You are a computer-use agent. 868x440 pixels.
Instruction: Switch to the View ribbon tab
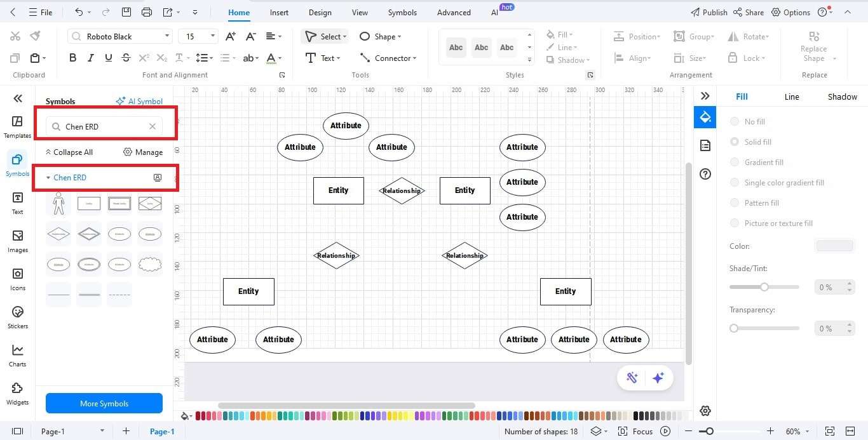pyautogui.click(x=360, y=12)
